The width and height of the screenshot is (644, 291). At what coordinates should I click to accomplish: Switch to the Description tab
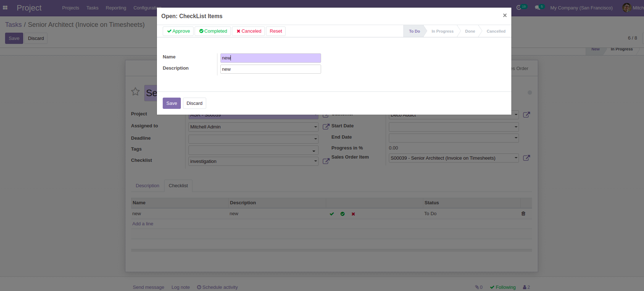coord(147,186)
